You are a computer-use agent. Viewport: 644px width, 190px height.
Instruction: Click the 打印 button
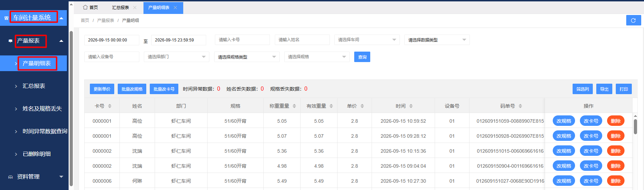[624, 89]
